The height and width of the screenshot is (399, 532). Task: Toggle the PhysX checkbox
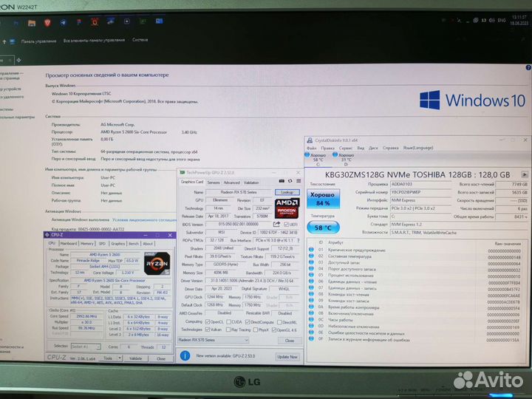[256, 330]
